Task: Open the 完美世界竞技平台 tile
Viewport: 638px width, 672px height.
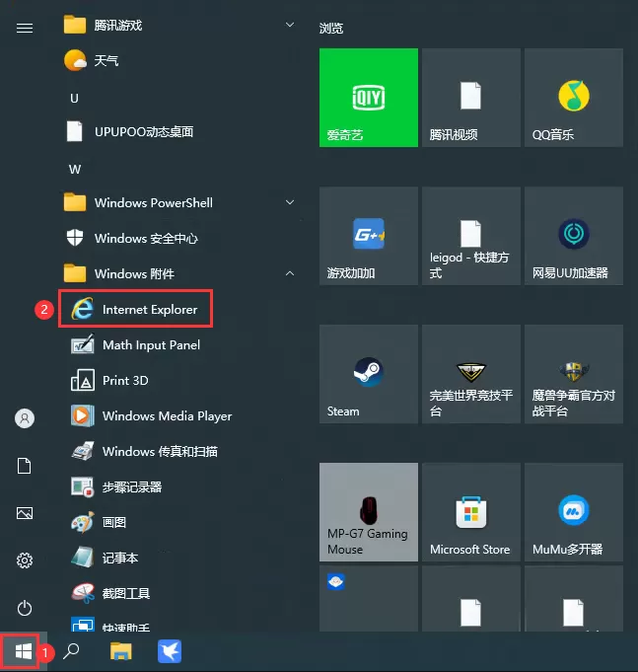Action: pyautogui.click(x=471, y=374)
